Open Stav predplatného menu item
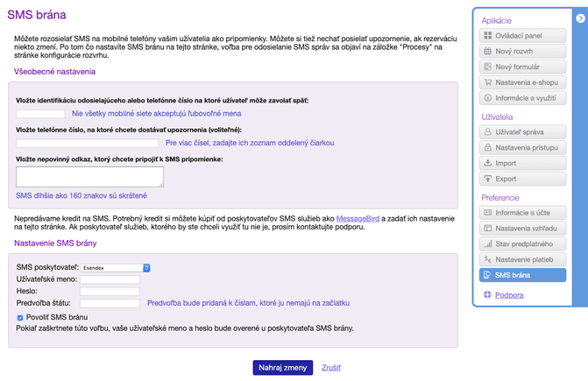This screenshot has width=588, height=381. click(x=522, y=243)
